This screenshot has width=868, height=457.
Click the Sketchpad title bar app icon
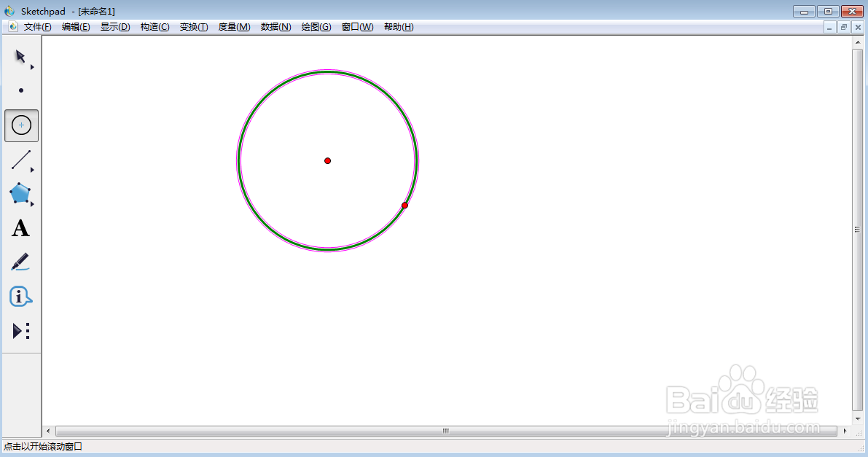(9, 10)
